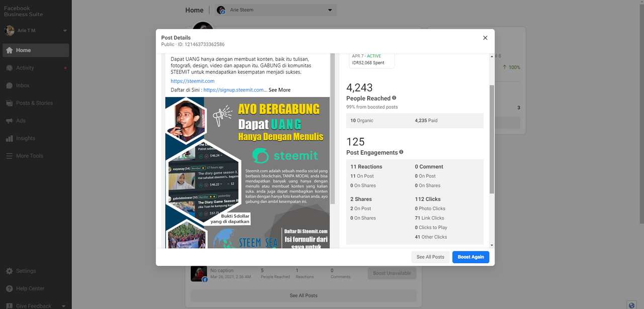
Task: Open Posts & Stories in sidebar
Action: coord(36,103)
